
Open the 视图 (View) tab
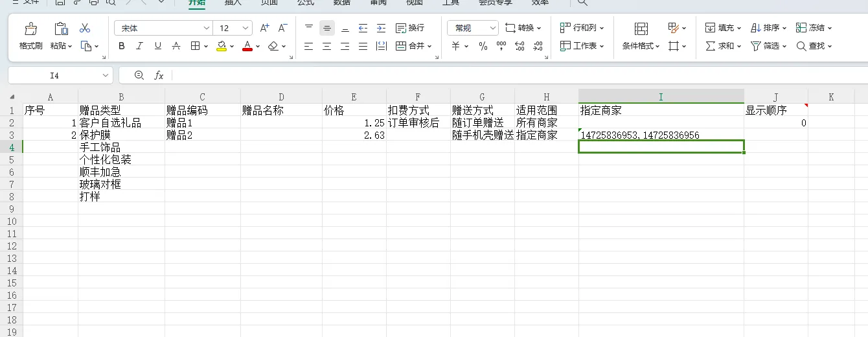coord(415,3)
